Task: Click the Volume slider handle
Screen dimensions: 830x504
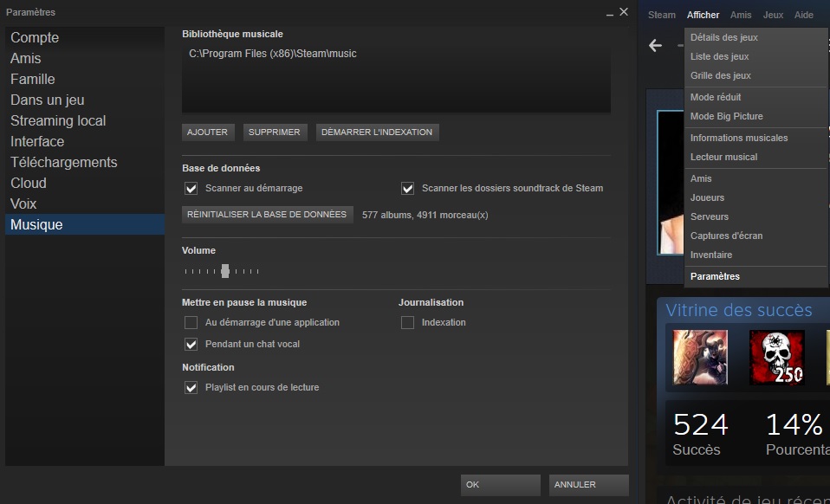Action: pos(225,271)
